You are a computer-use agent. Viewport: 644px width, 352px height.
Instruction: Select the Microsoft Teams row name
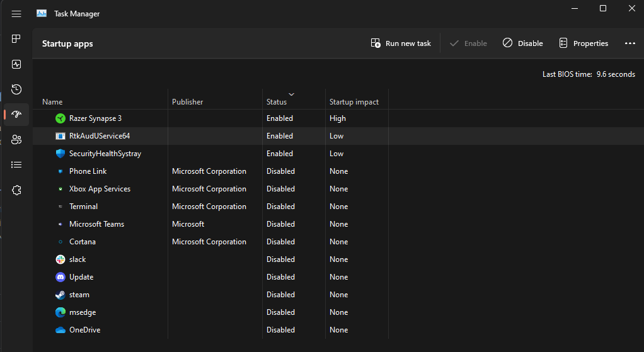point(96,224)
